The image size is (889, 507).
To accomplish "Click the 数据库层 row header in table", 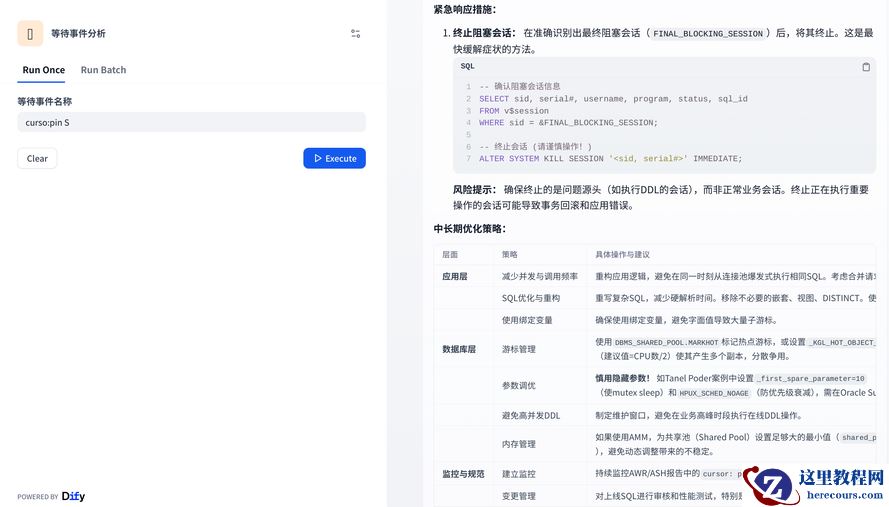I will coord(459,349).
